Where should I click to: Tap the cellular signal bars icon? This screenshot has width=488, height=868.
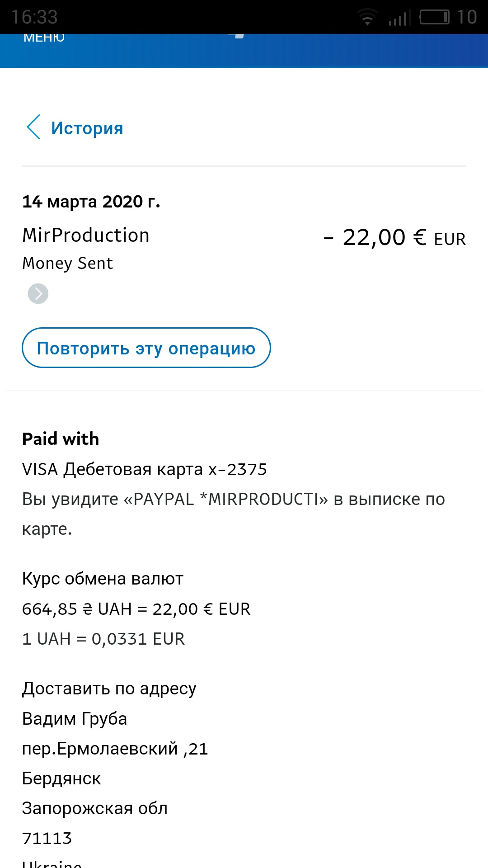click(x=399, y=18)
